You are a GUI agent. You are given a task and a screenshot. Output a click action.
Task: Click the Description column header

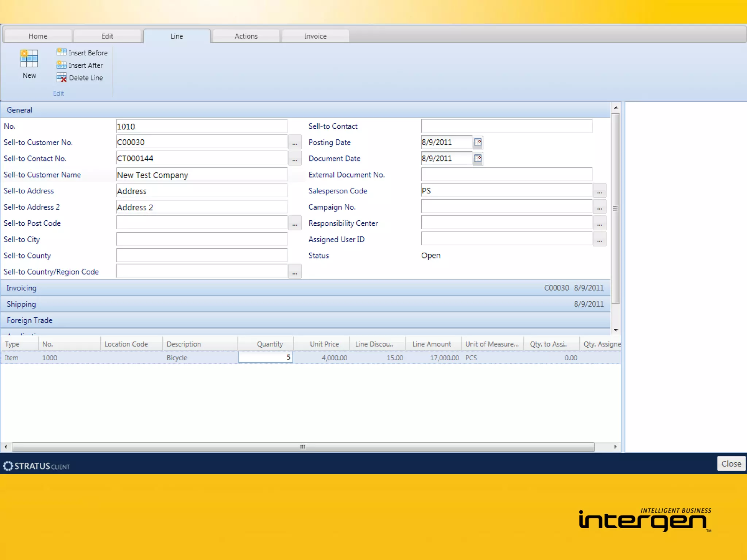[x=200, y=344]
